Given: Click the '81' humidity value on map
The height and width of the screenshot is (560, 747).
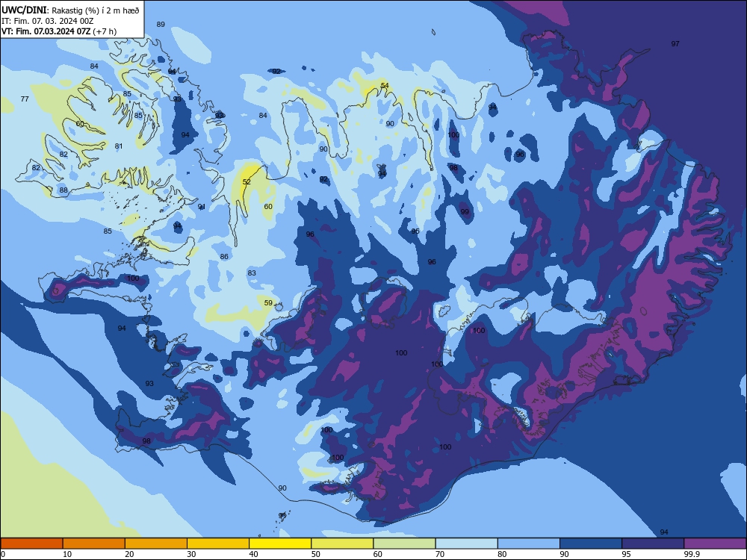Looking at the screenshot, I should tap(119, 146).
